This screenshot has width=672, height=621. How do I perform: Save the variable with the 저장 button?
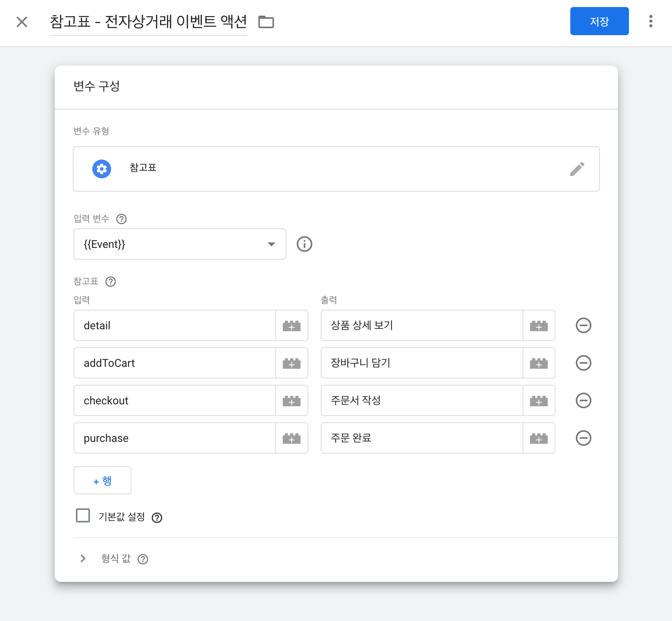coord(599,22)
